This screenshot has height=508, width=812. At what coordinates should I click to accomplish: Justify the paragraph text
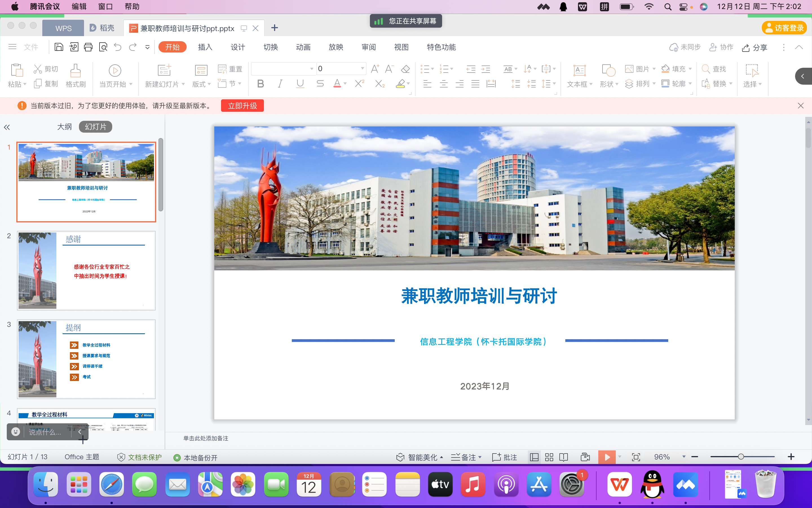pyautogui.click(x=475, y=84)
